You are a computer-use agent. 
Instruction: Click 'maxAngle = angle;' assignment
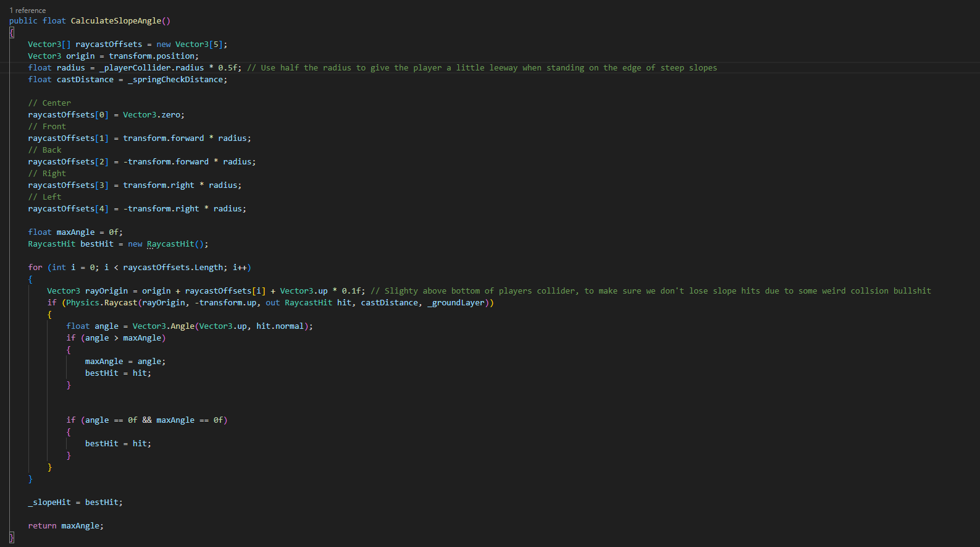(x=125, y=362)
